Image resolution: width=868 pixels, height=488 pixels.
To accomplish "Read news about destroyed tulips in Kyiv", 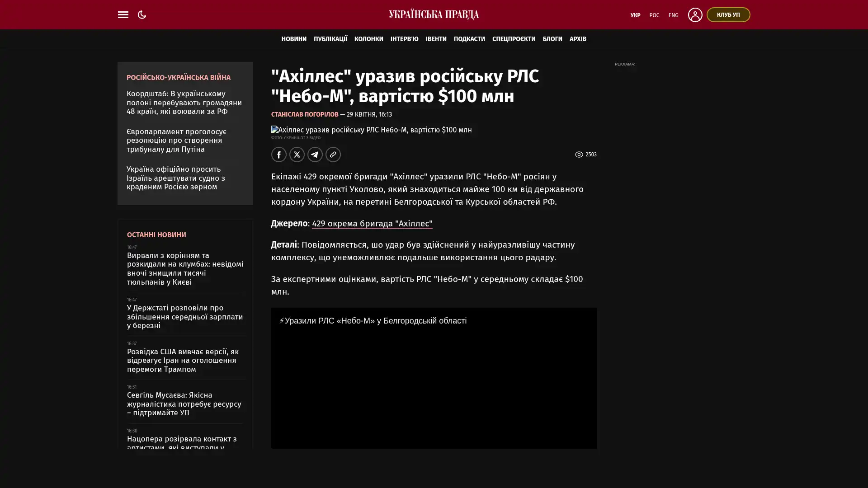I will (x=185, y=268).
